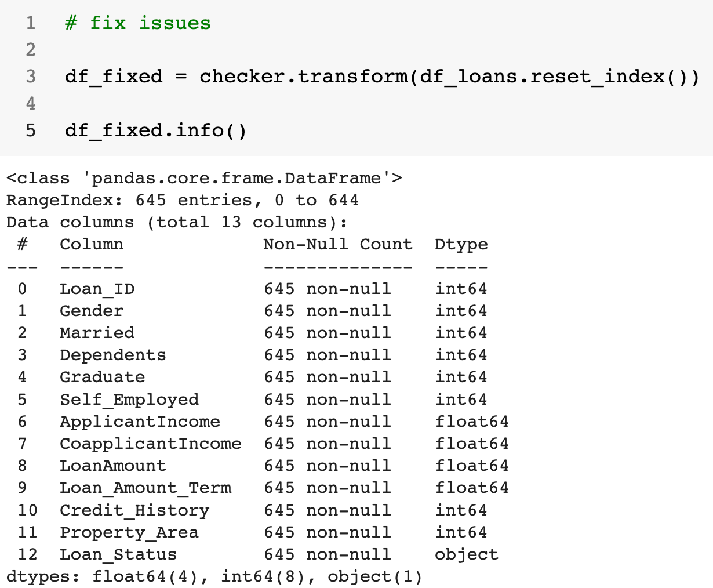Click the df_fixed.info() code line
Image resolution: width=713 pixels, height=588 pixels.
pos(156,130)
